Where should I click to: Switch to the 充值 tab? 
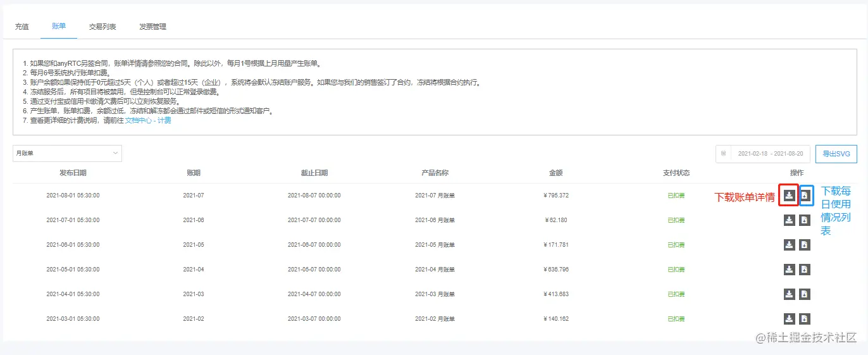pos(22,27)
